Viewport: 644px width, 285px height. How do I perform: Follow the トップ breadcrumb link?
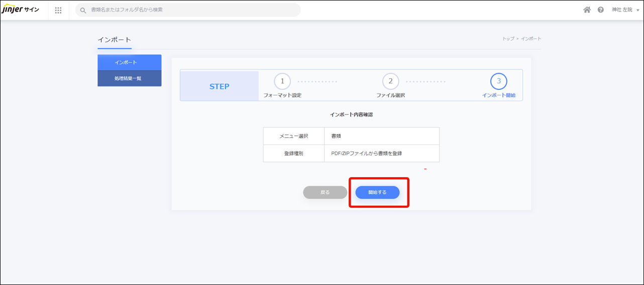pyautogui.click(x=508, y=39)
